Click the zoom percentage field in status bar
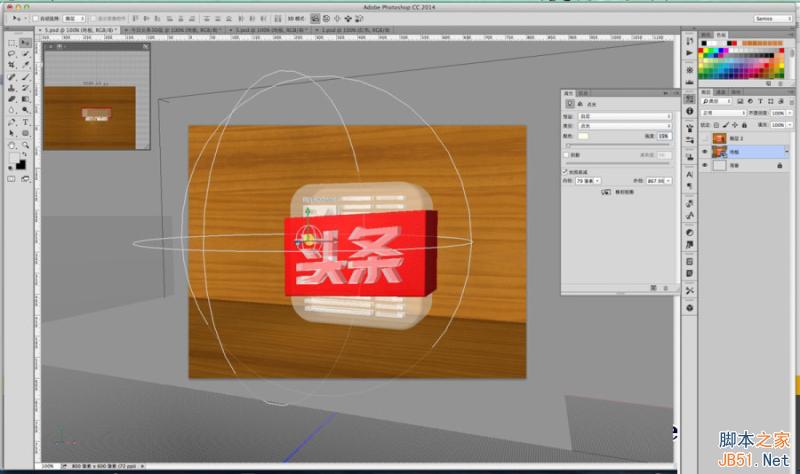The image size is (800, 474). click(x=48, y=466)
